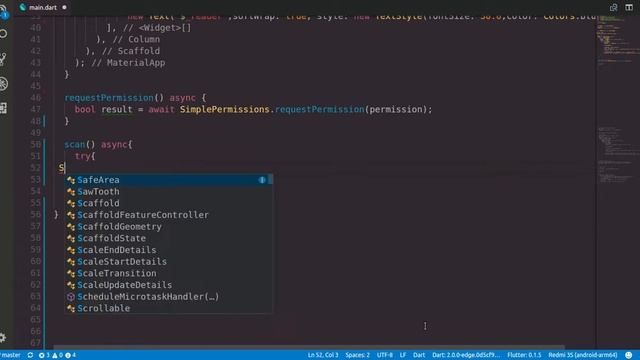Choose ScaleTransition suggestion
640x360 pixels.
pyautogui.click(x=168, y=273)
